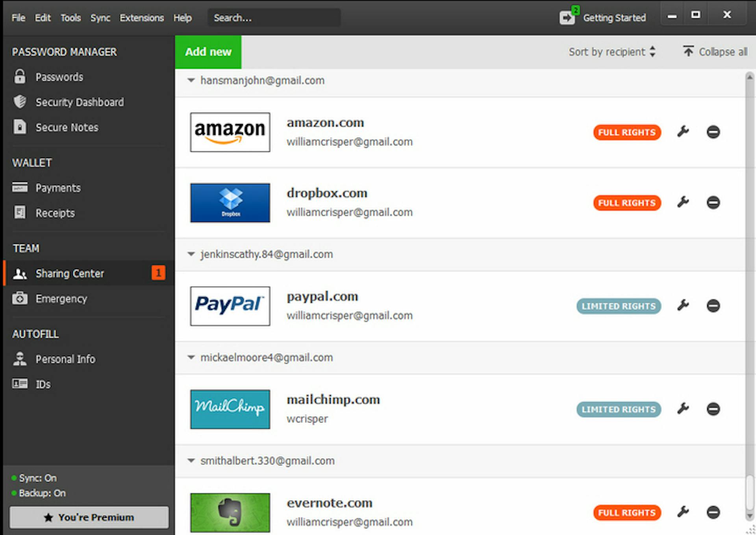
Task: Click the Personal Info person icon
Action: [20, 359]
